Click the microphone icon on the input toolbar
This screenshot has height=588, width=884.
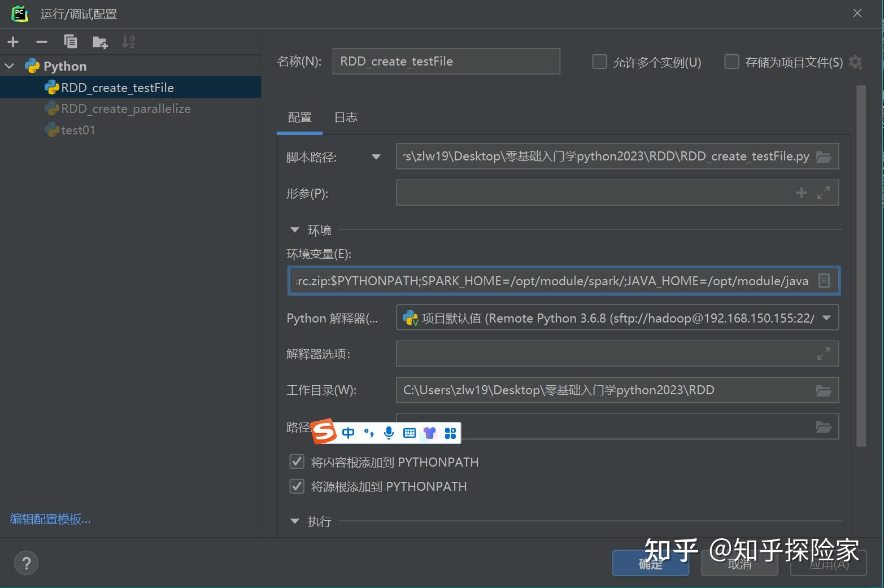[x=389, y=433]
